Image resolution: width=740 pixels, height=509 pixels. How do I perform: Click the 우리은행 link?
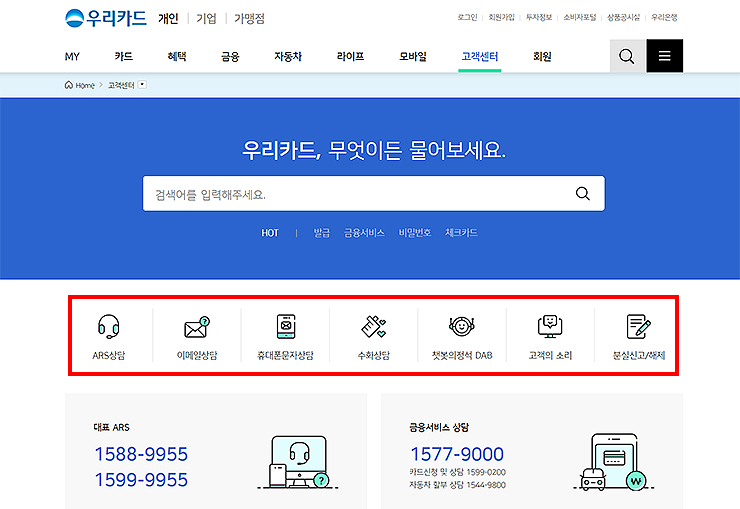(x=664, y=17)
